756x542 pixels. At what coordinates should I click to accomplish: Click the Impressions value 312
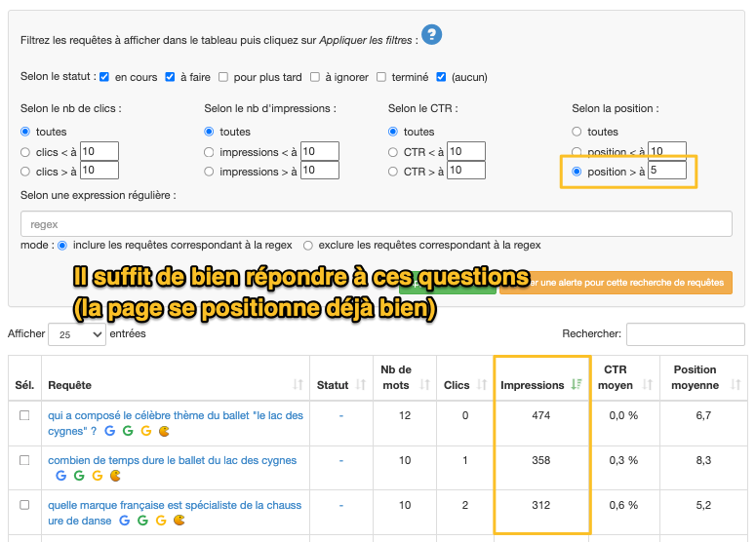click(x=541, y=505)
